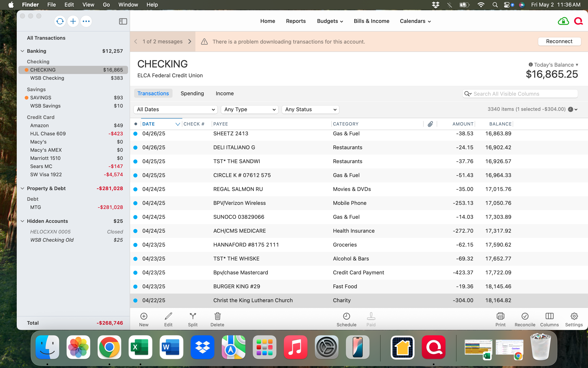Click the Bpv/chase Mastercard payee cell
The height and width of the screenshot is (368, 588).
[241, 273]
